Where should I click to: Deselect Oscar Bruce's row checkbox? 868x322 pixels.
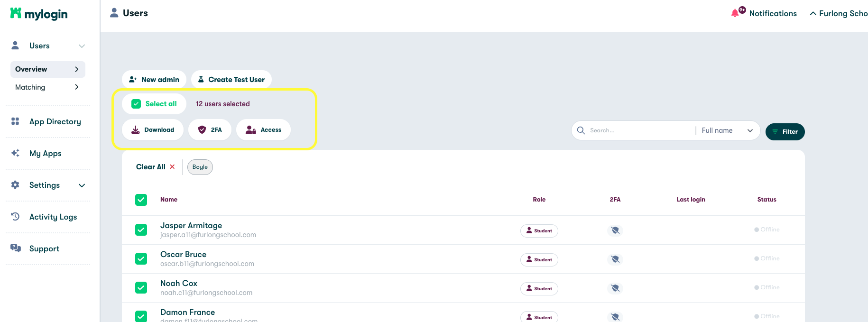pyautogui.click(x=141, y=259)
